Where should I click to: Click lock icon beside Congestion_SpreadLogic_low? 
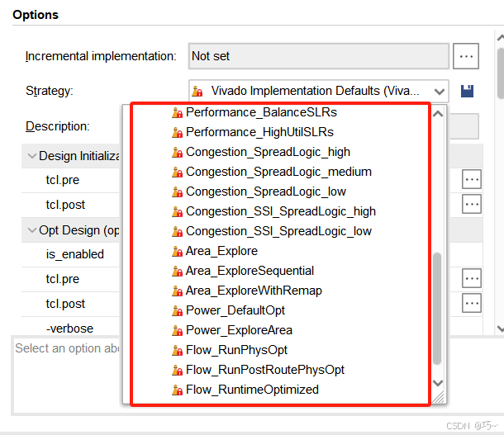(177, 192)
